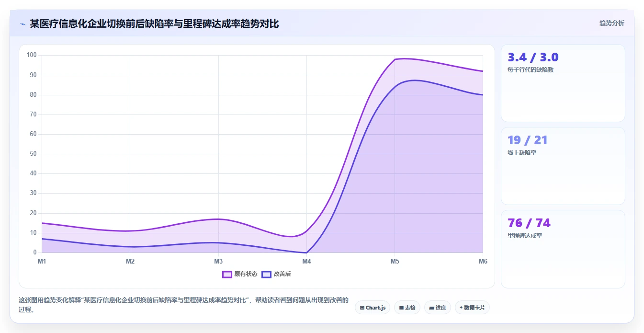Click the M6 x-axis label

(x=483, y=261)
